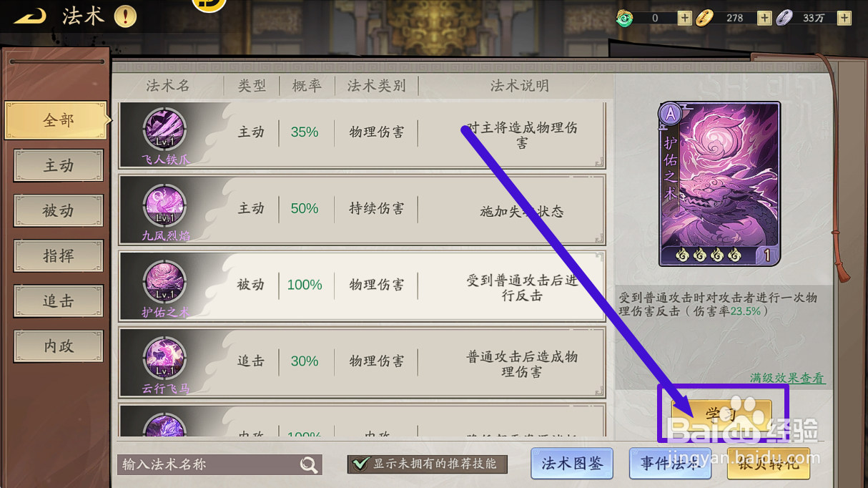Switch to the 指挥 tab
The image size is (868, 488).
[59, 255]
